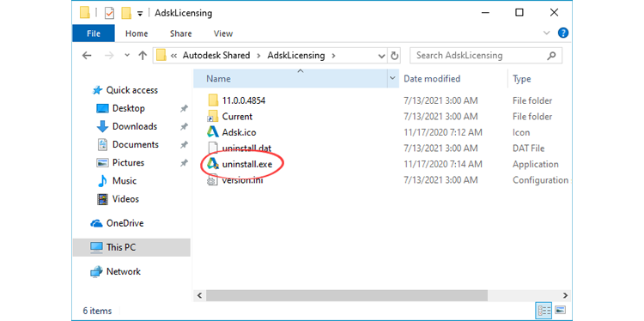
Task: Click AdskLicensing breadcrumb in address bar
Action: point(295,55)
